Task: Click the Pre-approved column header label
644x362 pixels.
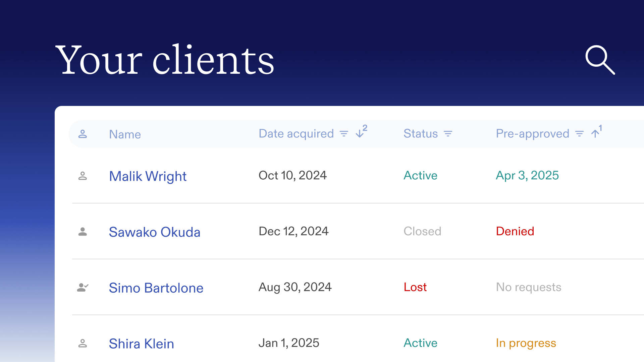Action: (x=533, y=134)
